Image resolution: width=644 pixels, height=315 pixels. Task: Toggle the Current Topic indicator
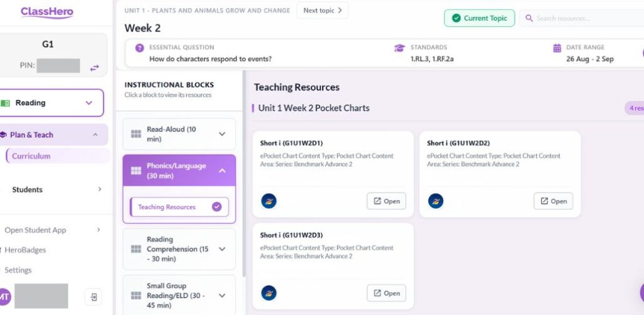[x=479, y=18]
